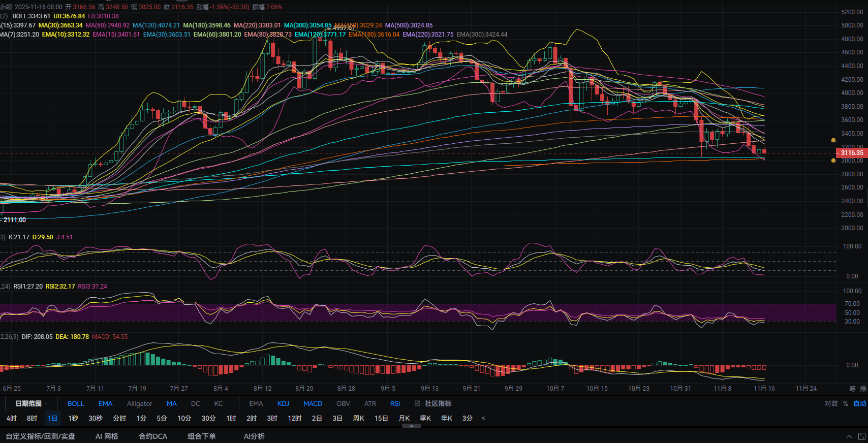Click the small collapse handle below 月K

coord(411,426)
